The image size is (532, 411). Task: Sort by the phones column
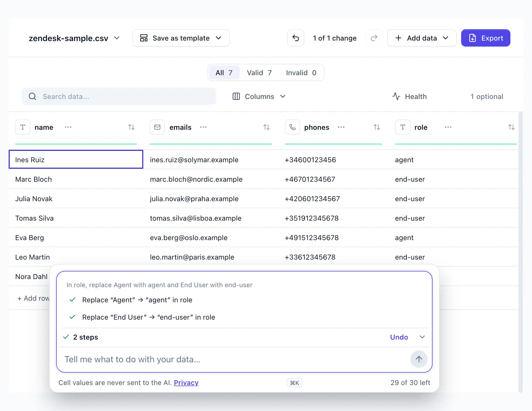tap(377, 127)
